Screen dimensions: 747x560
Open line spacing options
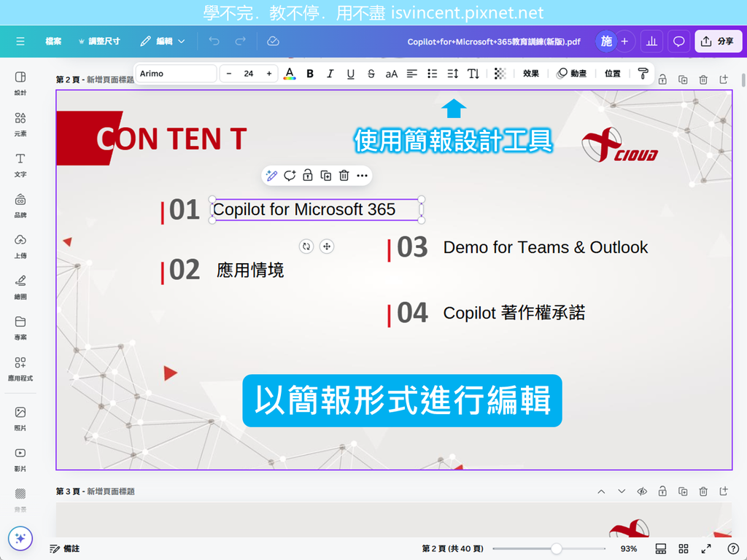click(x=452, y=74)
